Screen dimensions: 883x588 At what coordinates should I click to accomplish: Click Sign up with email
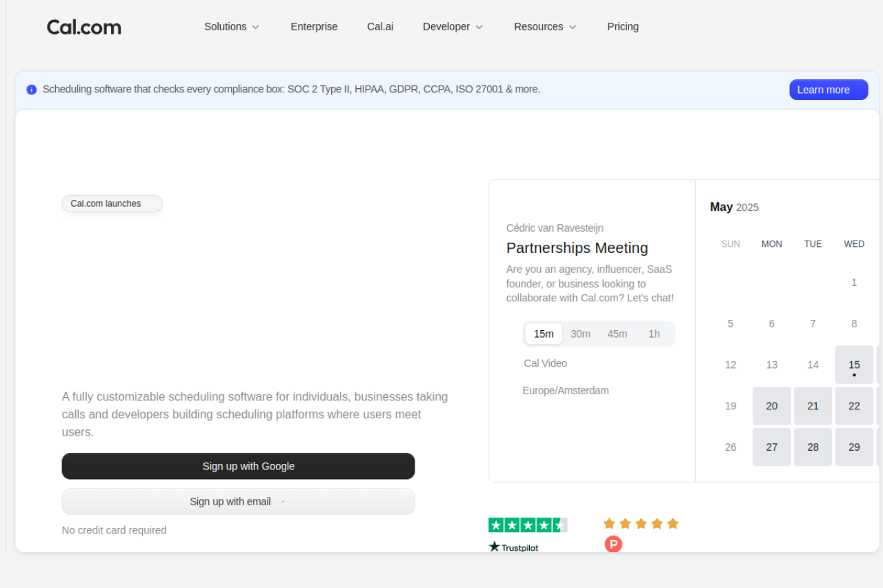coord(238,501)
